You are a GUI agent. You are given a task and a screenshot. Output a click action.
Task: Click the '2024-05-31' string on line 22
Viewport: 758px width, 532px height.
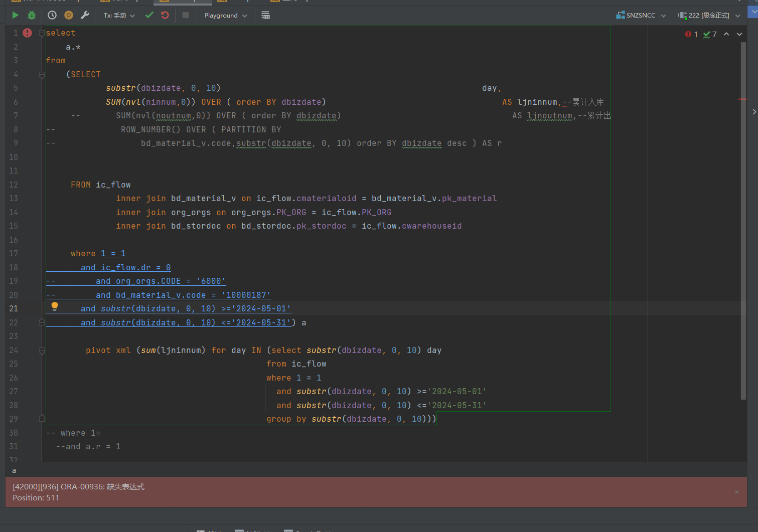(261, 323)
